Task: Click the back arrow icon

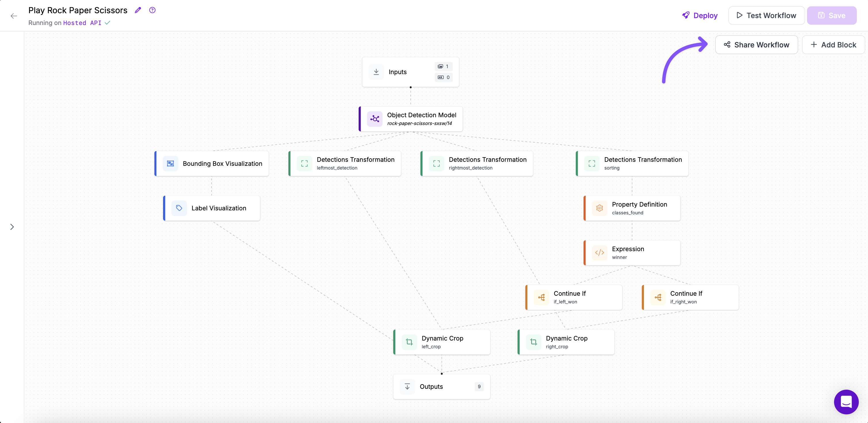Action: (x=14, y=16)
